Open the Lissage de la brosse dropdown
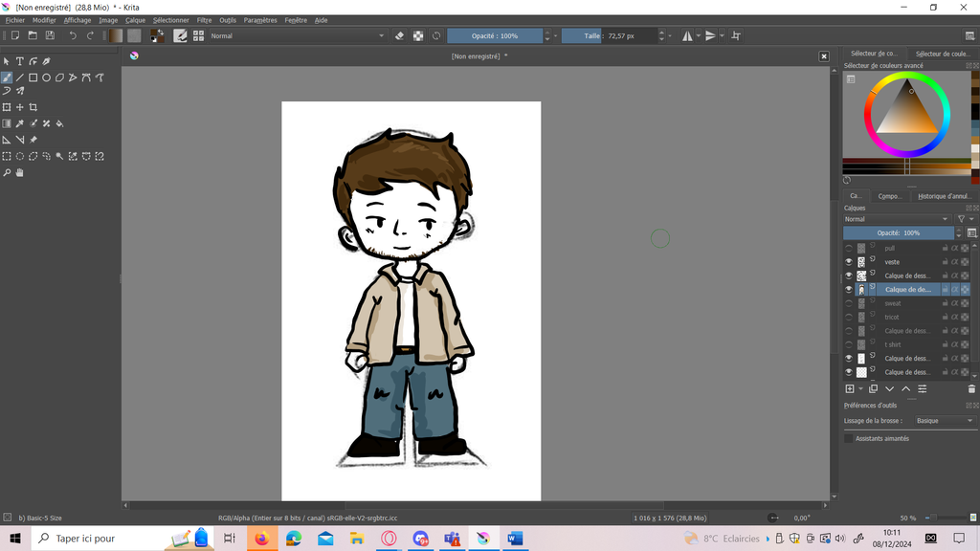980x551 pixels. [x=944, y=421]
